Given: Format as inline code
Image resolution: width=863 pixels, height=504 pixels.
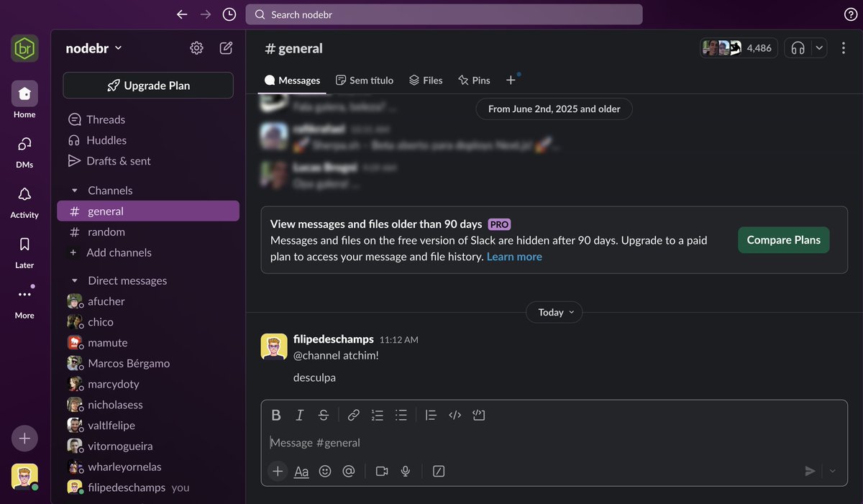Looking at the screenshot, I should click(455, 415).
